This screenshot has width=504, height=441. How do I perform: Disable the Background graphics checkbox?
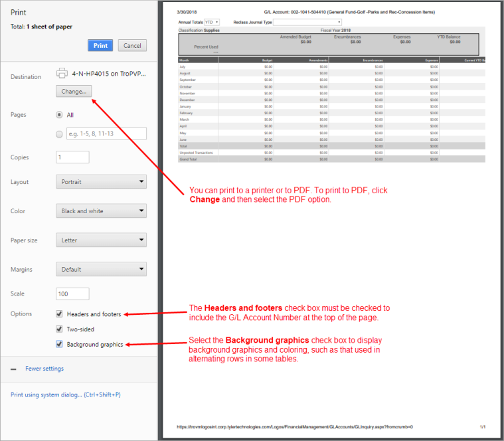60,345
